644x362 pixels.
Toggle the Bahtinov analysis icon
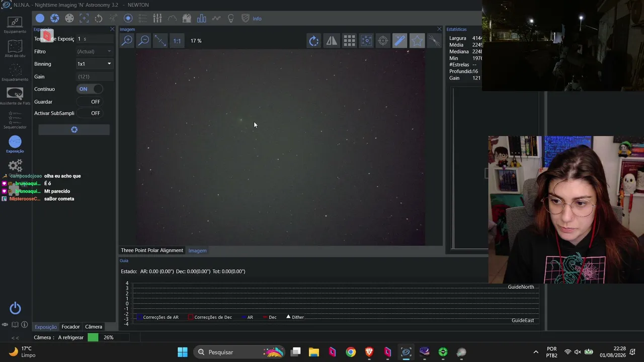434,41
